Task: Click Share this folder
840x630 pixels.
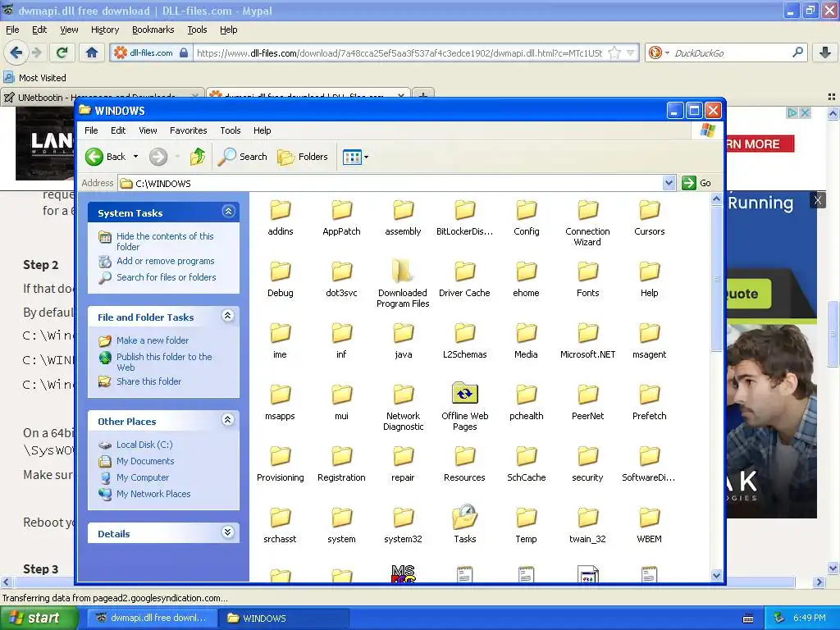Action: click(149, 381)
